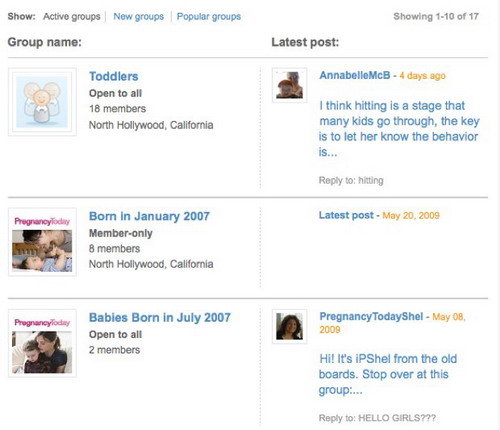The image size is (500, 430).
Task: Click the '18 members' count under Toddlers
Action: click(117, 109)
